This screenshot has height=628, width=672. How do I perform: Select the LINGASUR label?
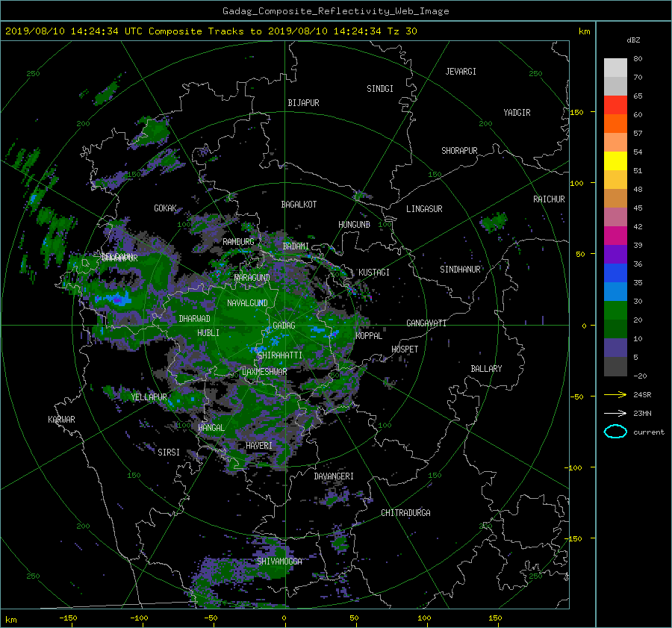click(x=424, y=209)
